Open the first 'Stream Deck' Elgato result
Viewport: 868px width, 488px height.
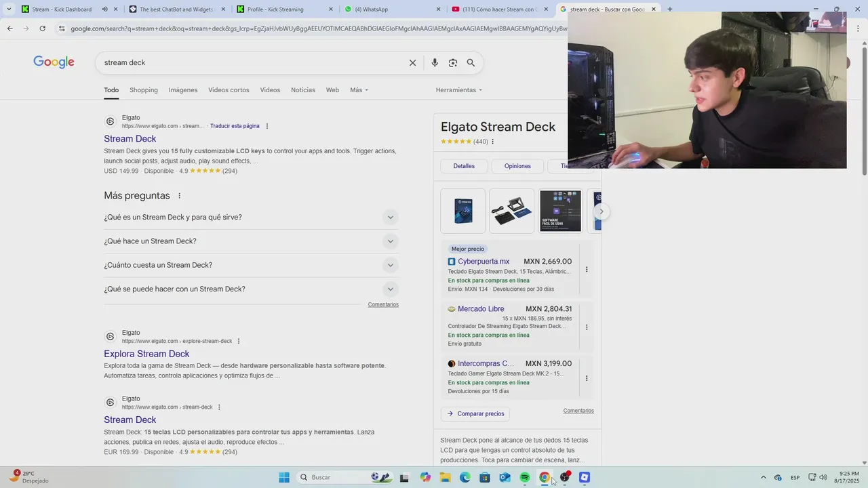point(130,138)
